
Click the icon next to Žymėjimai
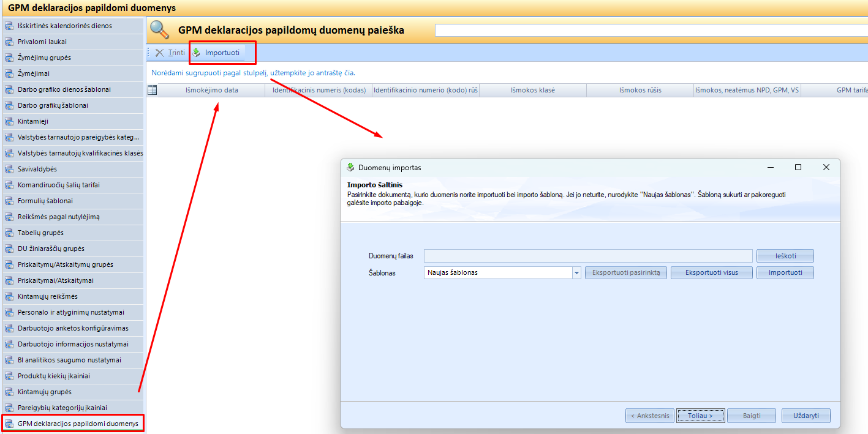[x=9, y=74]
